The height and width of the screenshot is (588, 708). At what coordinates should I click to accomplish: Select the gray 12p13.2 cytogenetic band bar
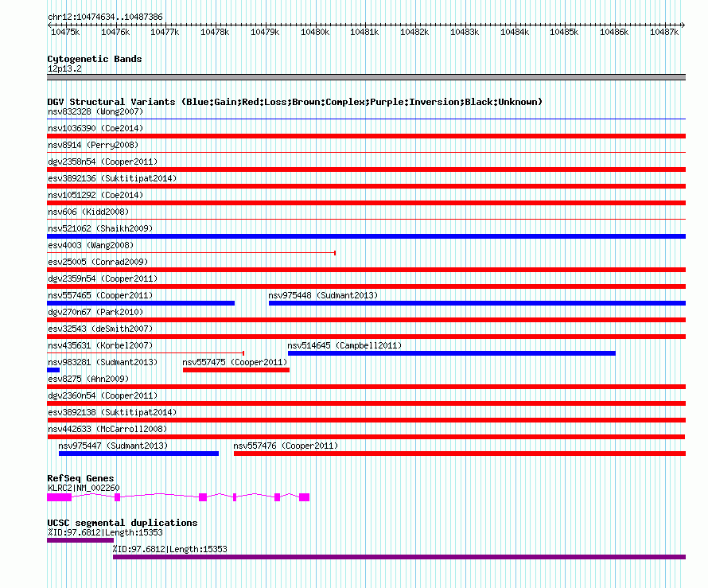[x=366, y=77]
